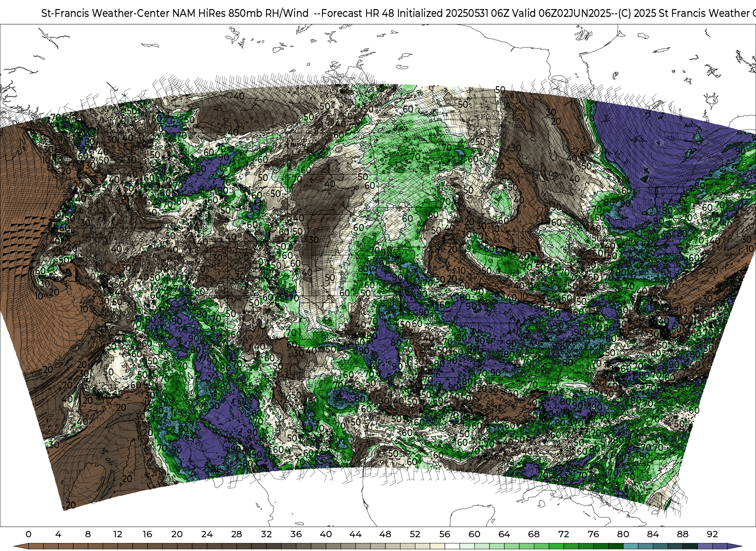Screen dimensions: 756x551
Task: Click the 32 tick label on the colorbar
Action: coord(266,534)
